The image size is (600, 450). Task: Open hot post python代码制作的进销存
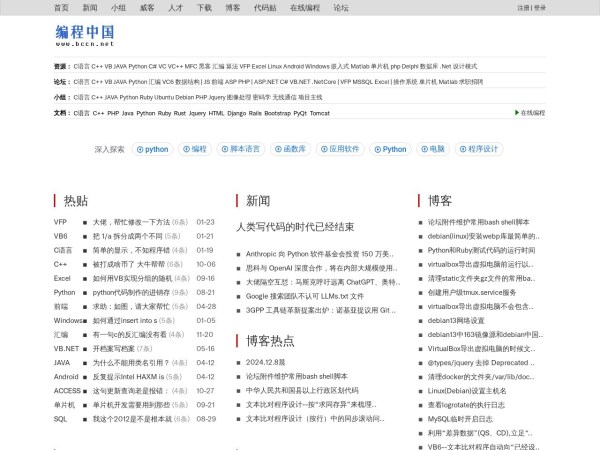point(131,293)
